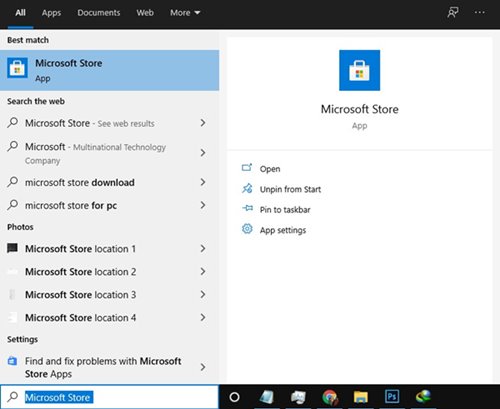Viewport: 500px width, 409px height.
Task: Click the Open action window icon
Action: [x=247, y=167]
